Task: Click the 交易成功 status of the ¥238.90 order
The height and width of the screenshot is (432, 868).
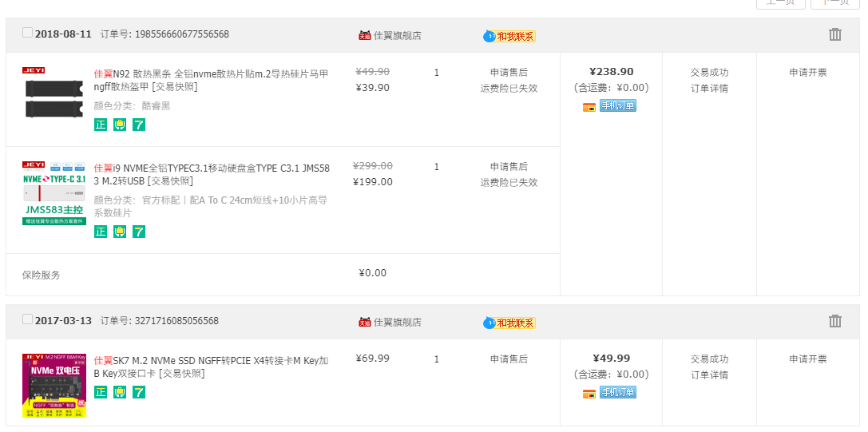Action: 709,73
